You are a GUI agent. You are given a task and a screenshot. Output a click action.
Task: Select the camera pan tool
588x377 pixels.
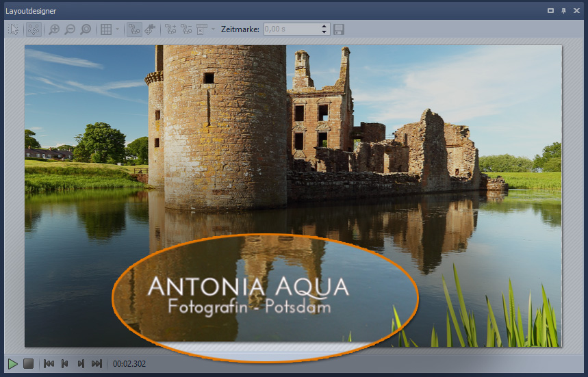[x=150, y=29]
